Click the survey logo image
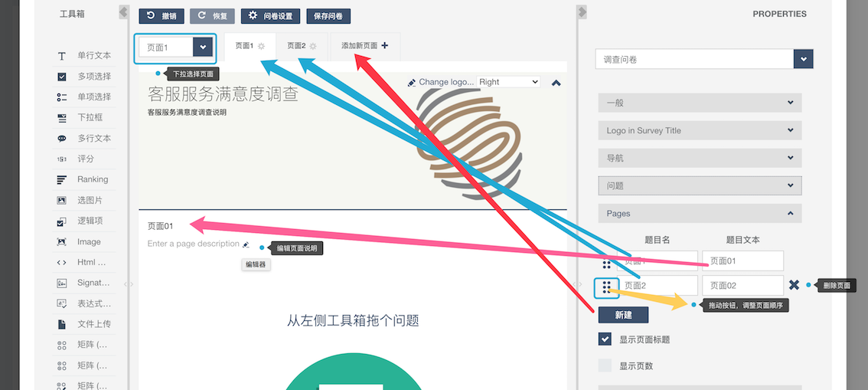This screenshot has height=390, width=868. [x=468, y=144]
